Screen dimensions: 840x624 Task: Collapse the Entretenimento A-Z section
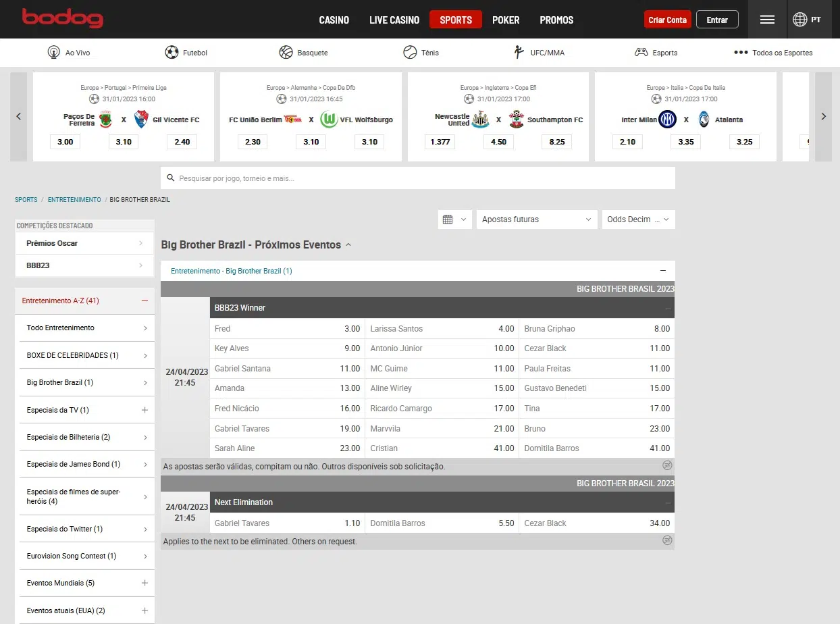click(145, 301)
